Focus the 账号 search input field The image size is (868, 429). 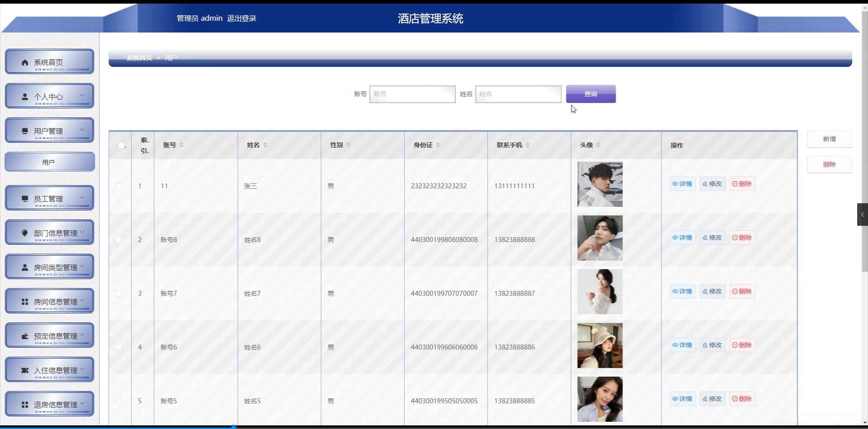[412, 94]
